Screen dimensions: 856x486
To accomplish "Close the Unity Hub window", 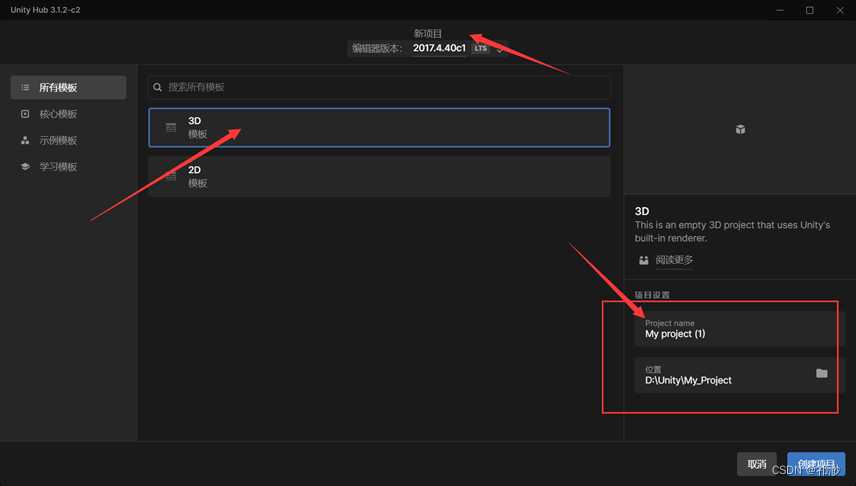I will tap(840, 10).
